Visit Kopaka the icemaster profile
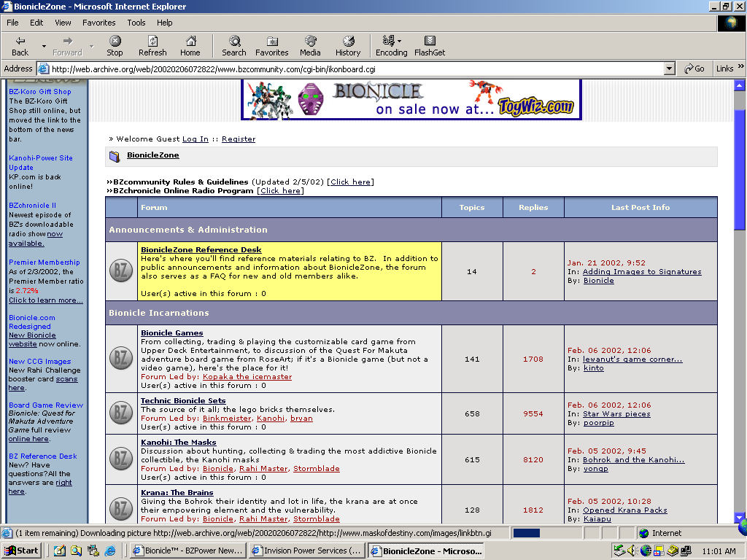 247,377
